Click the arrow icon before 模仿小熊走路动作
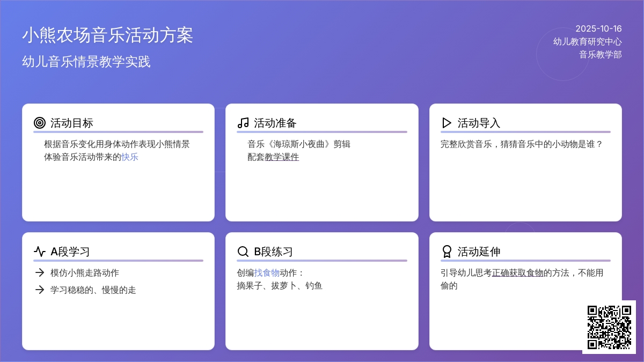 [x=39, y=272]
